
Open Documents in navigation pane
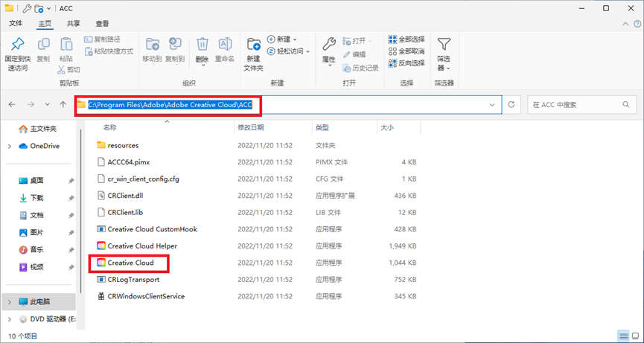(x=31, y=215)
